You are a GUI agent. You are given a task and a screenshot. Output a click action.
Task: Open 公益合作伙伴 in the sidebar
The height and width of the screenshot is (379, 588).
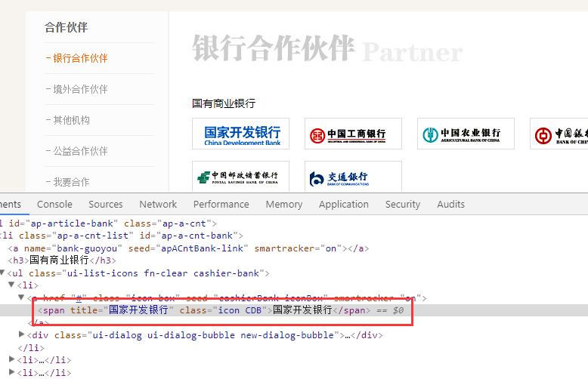(80, 151)
